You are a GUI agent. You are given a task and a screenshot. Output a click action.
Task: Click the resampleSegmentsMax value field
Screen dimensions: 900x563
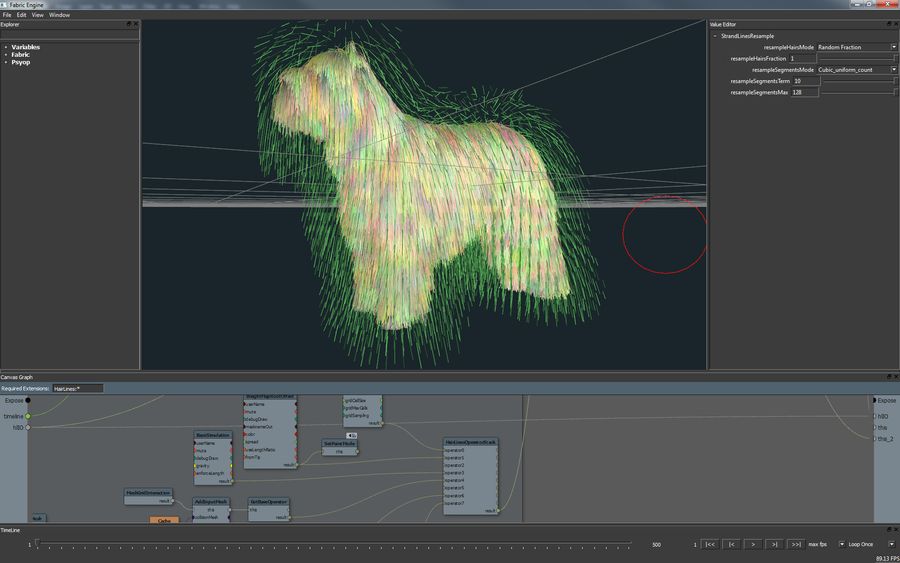pyautogui.click(x=805, y=92)
